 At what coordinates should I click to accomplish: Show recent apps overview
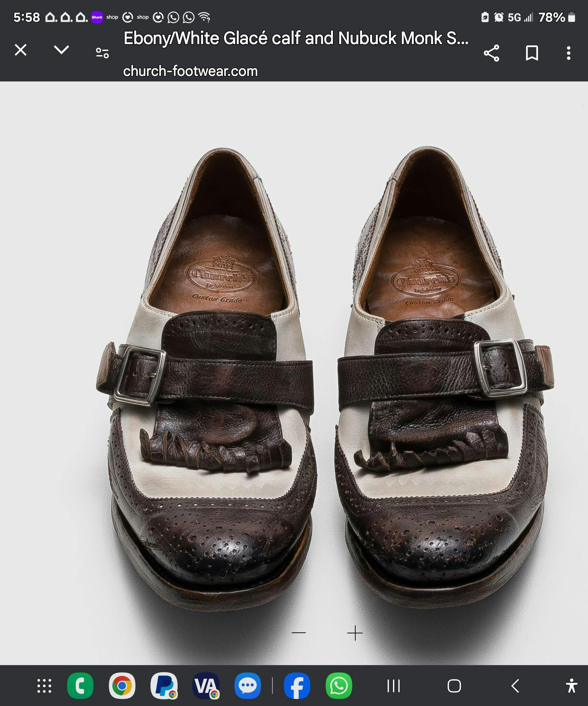tap(394, 686)
